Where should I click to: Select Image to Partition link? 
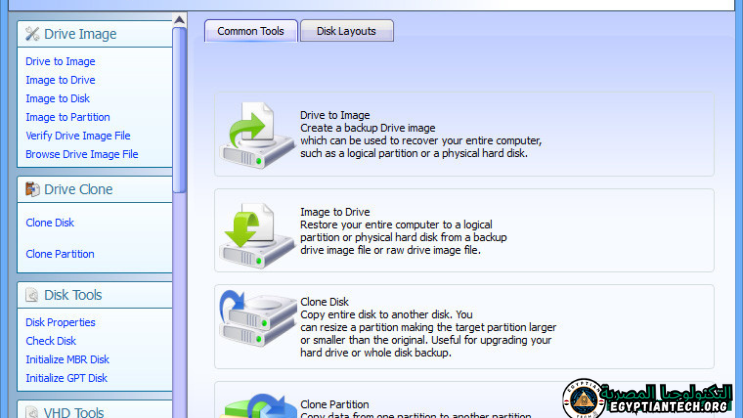coord(68,117)
